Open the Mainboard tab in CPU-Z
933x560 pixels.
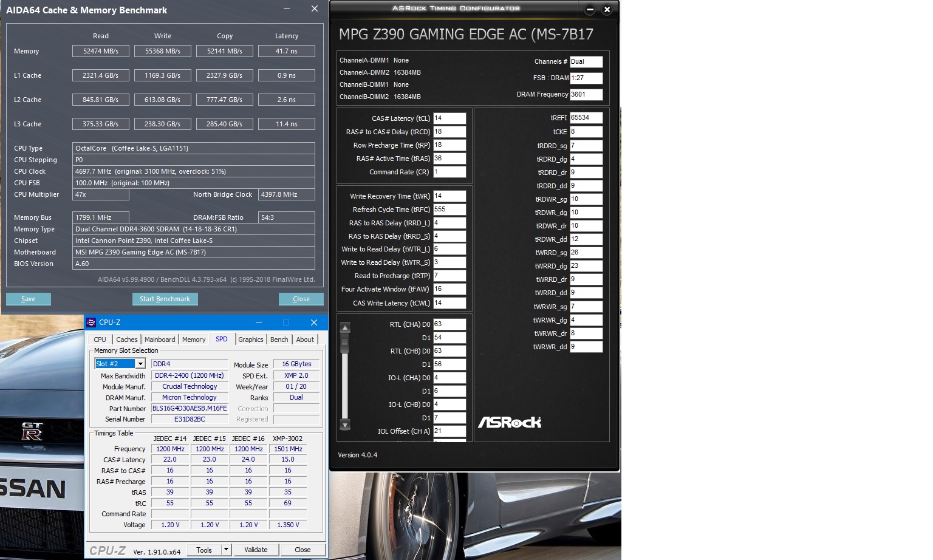pyautogui.click(x=160, y=340)
